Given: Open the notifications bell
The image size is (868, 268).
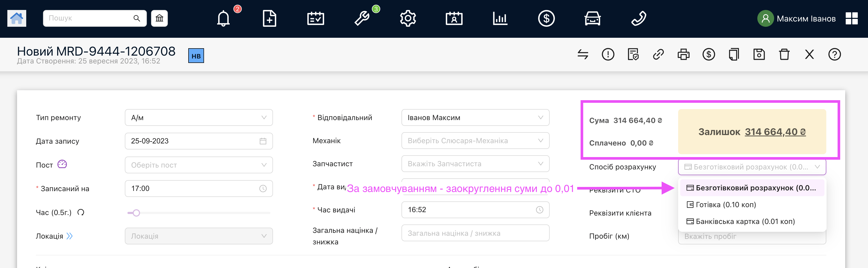Looking at the screenshot, I should [x=223, y=19].
